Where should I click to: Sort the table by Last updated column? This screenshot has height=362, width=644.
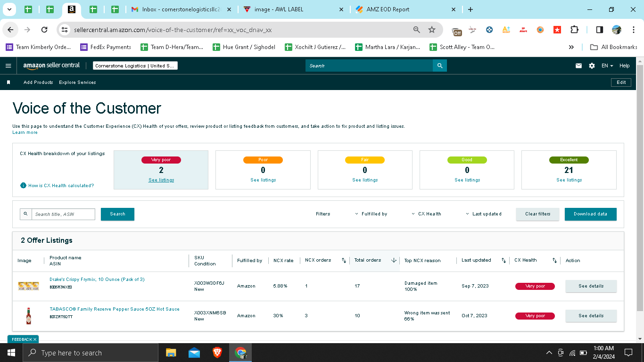click(504, 260)
